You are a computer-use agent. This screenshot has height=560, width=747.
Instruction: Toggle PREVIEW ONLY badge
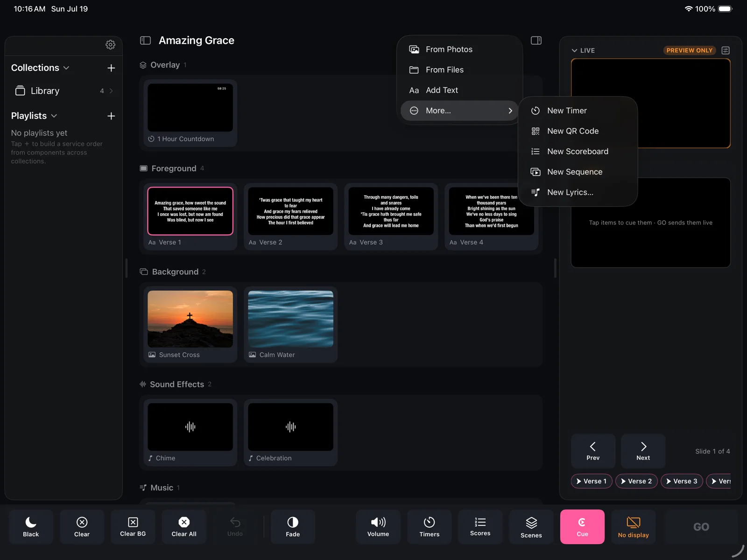[689, 50]
